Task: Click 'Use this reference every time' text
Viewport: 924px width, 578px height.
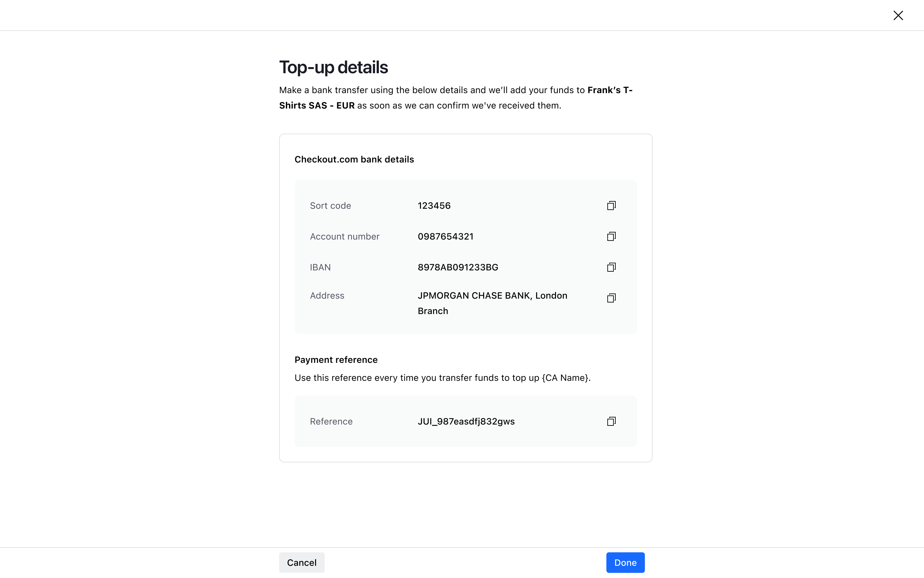Action: (442, 378)
